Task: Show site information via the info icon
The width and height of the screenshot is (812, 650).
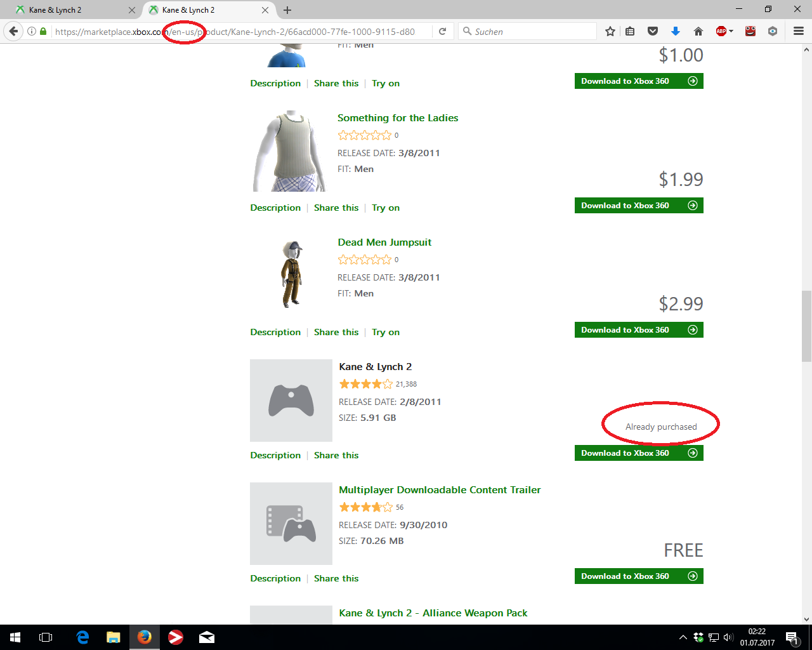Action: pyautogui.click(x=32, y=31)
